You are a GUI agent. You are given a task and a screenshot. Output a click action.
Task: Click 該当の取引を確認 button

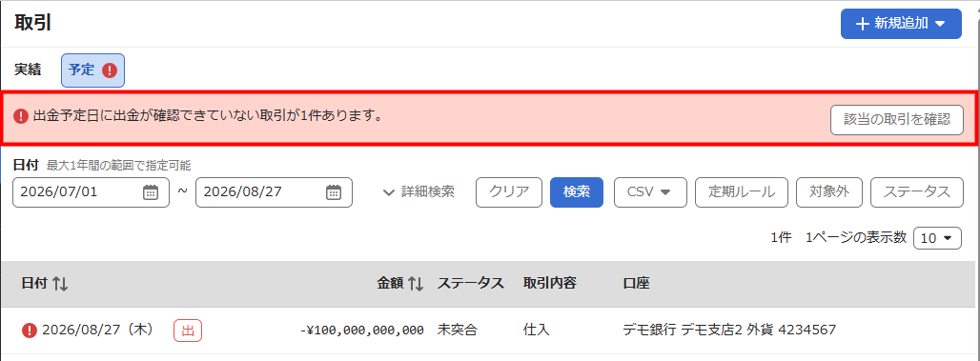coord(896,120)
